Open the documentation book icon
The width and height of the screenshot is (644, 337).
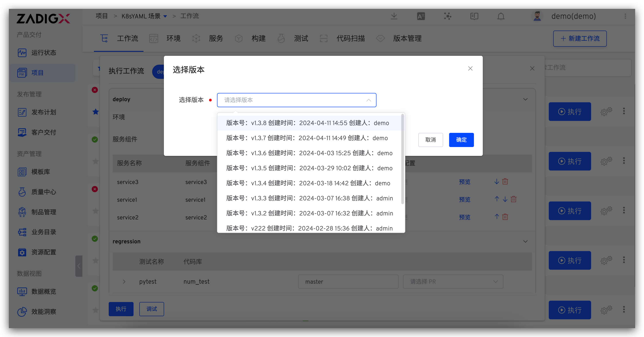tap(474, 16)
